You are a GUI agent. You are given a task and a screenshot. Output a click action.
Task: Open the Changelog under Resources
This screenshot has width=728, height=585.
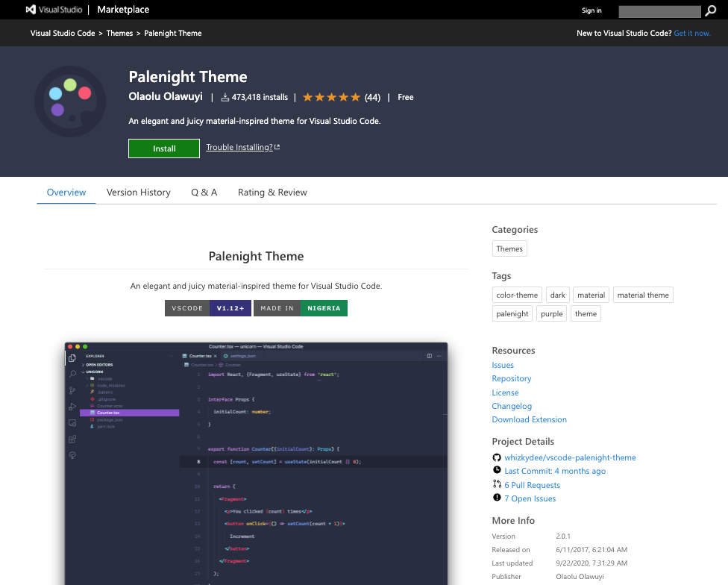pyautogui.click(x=512, y=406)
